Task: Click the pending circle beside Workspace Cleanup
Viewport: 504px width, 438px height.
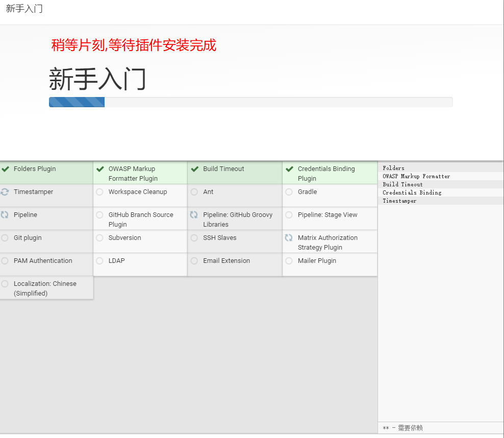Action: 99,191
